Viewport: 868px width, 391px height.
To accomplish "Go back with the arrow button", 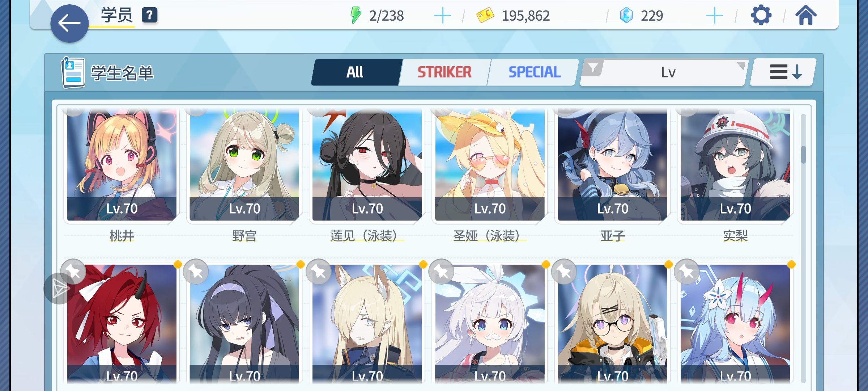I will point(69,24).
